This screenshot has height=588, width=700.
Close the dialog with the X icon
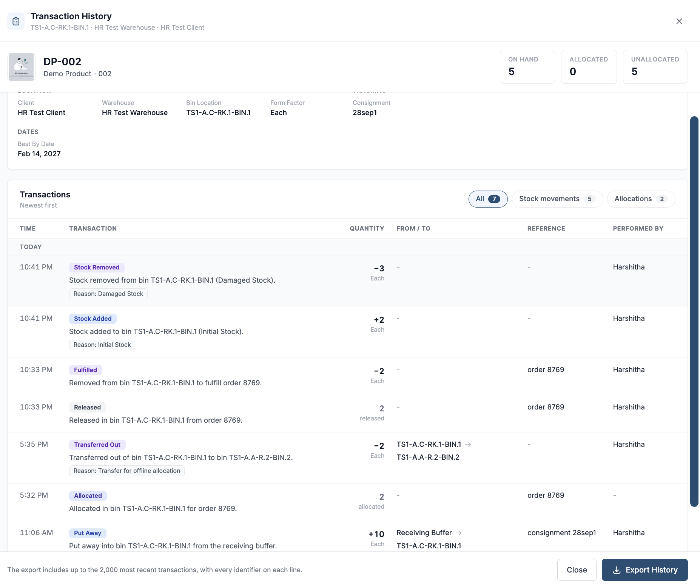679,21
